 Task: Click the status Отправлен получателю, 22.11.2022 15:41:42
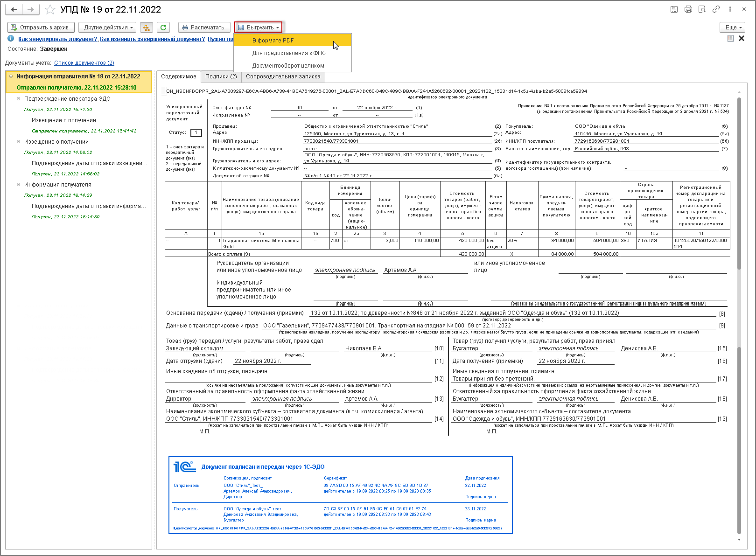tap(84, 131)
